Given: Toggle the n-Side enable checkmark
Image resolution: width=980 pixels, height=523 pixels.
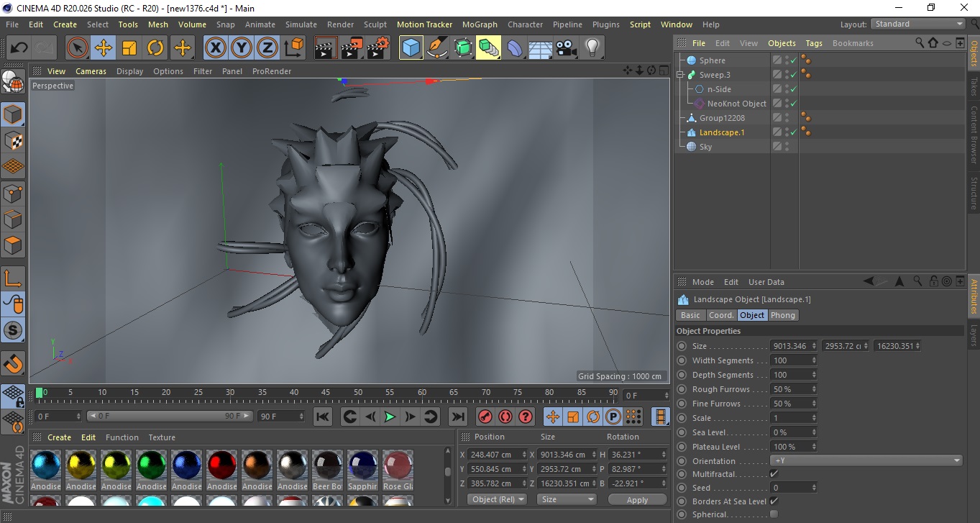Looking at the screenshot, I should [x=794, y=89].
